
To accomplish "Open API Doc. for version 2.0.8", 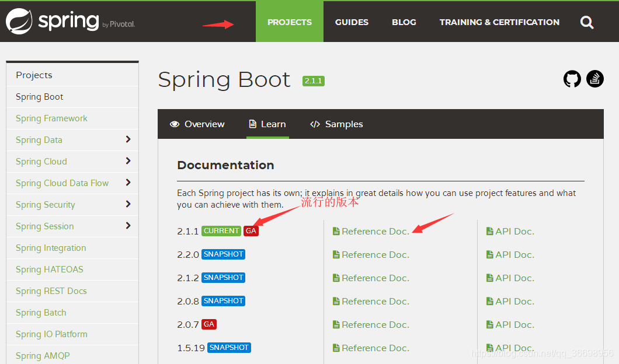I will (510, 302).
